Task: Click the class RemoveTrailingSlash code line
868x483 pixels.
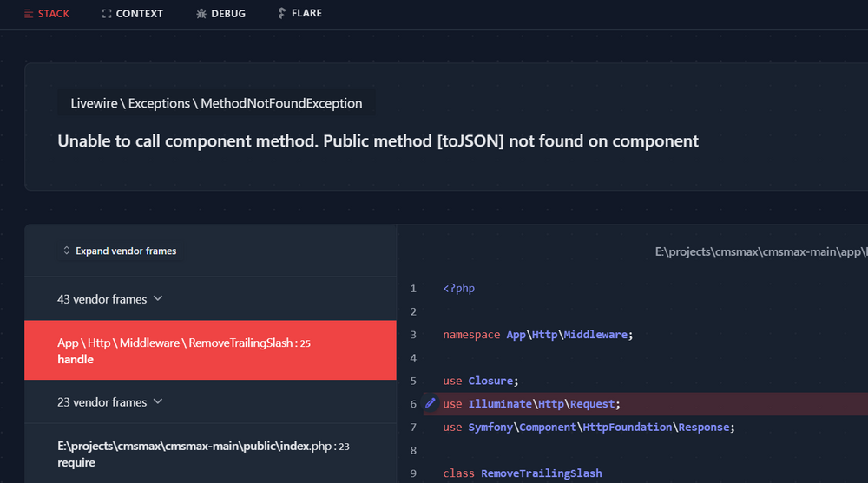Action: click(522, 473)
